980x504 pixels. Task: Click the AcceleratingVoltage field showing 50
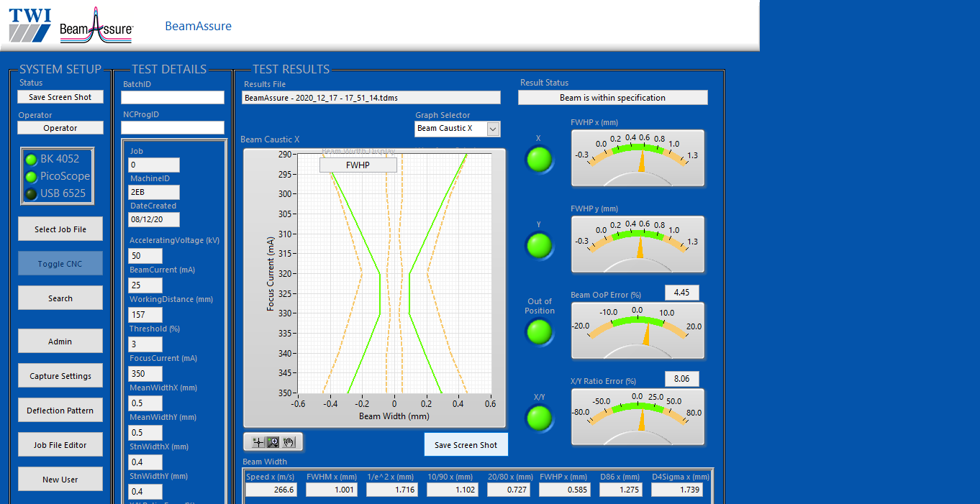tap(145, 256)
